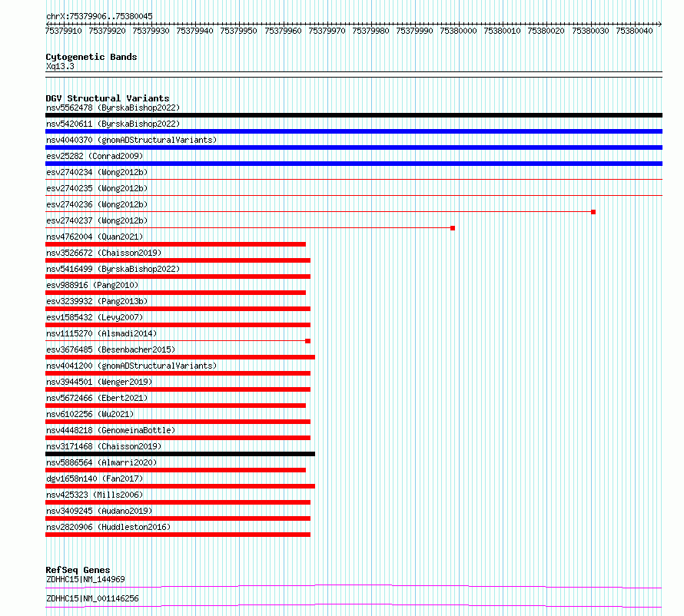Click the magenta ZDHHC15|NM_001146256 gene line
The image size is (684, 616).
(354, 605)
